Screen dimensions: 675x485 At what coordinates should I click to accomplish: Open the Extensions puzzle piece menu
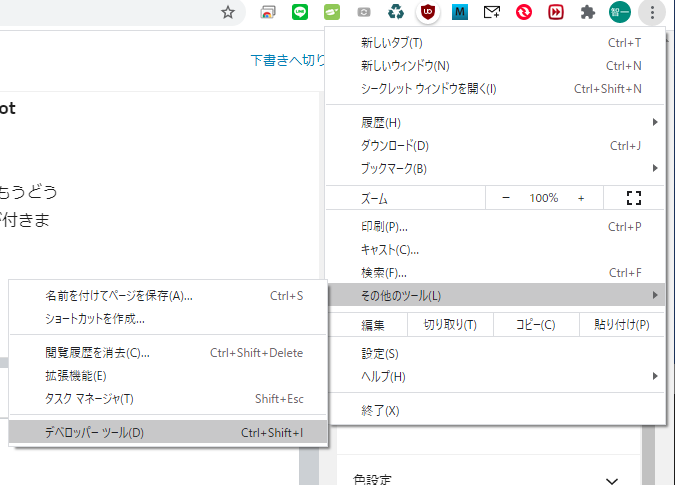pos(587,13)
